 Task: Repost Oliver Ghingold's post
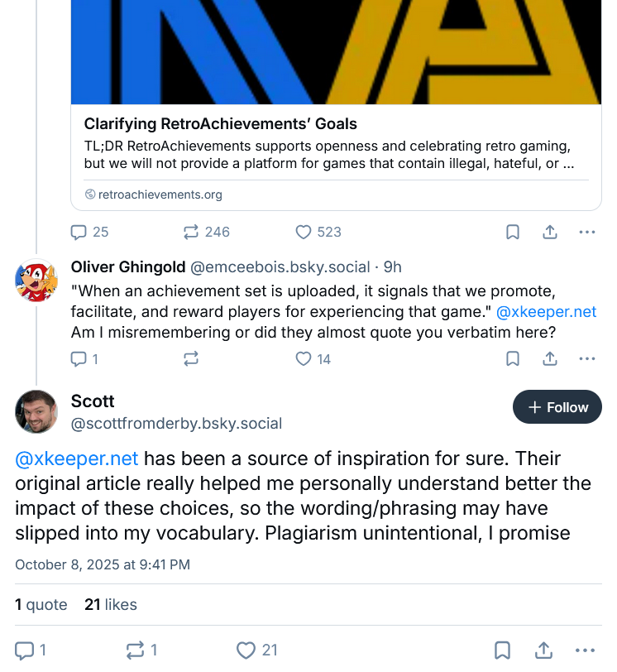point(192,358)
